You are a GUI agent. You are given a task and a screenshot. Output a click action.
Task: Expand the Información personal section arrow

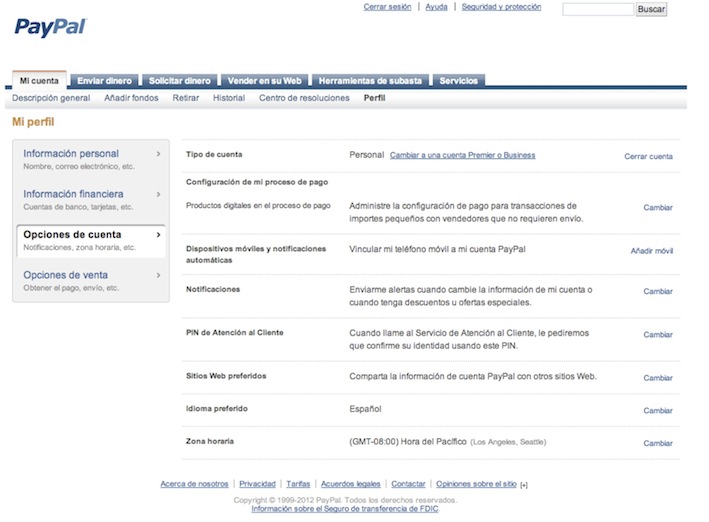tap(158, 154)
